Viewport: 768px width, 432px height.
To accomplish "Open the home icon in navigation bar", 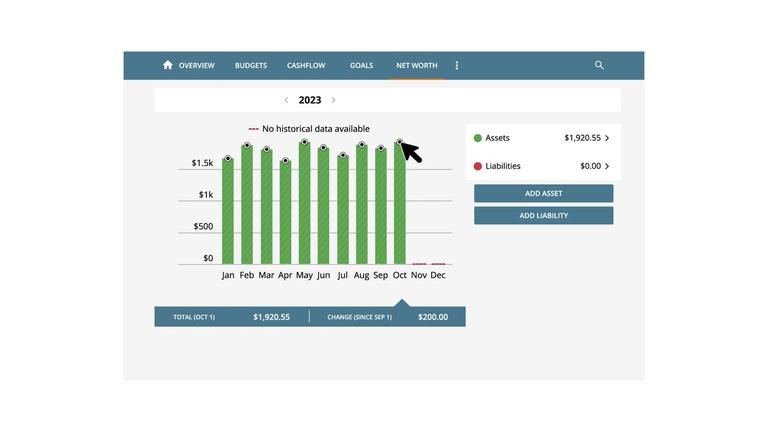I will pyautogui.click(x=168, y=65).
